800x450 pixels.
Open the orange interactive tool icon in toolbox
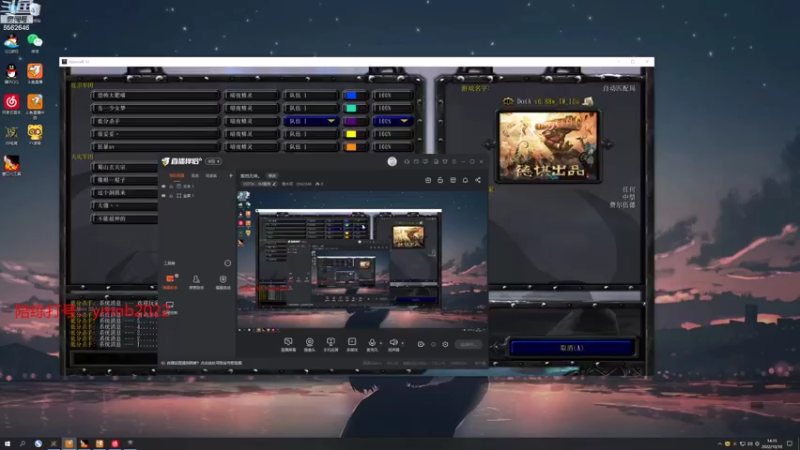pyautogui.click(x=170, y=279)
